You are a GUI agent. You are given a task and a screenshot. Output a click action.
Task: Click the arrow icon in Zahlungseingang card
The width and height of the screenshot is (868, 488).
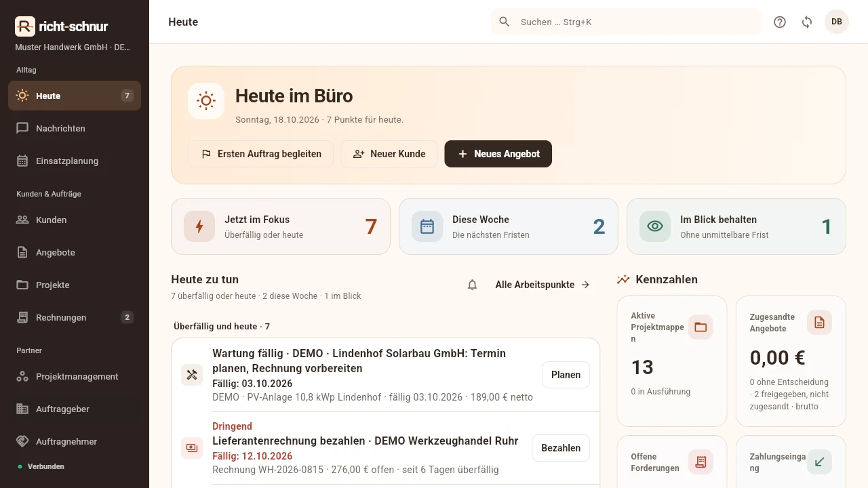[x=819, y=462]
